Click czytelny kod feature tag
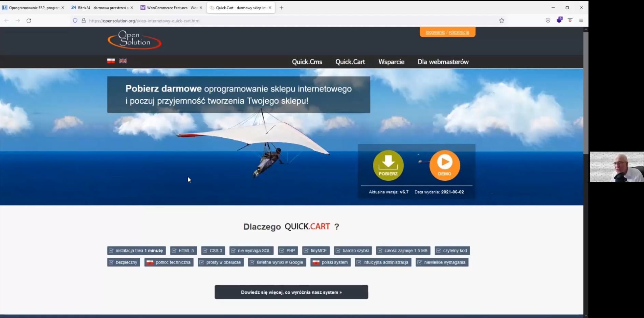 click(452, 251)
